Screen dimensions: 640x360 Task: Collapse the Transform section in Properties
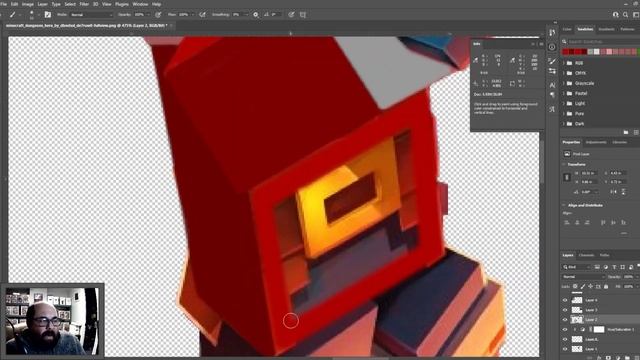pos(564,164)
